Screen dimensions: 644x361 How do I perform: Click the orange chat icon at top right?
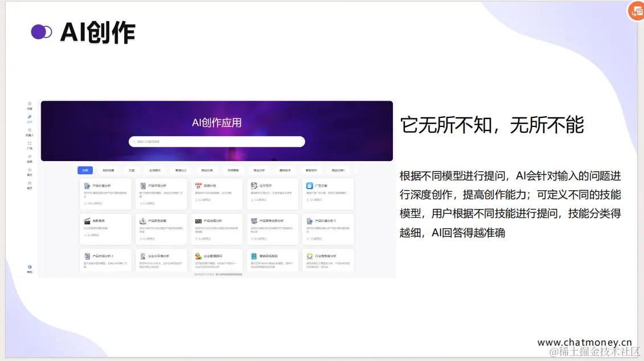tap(636, 11)
